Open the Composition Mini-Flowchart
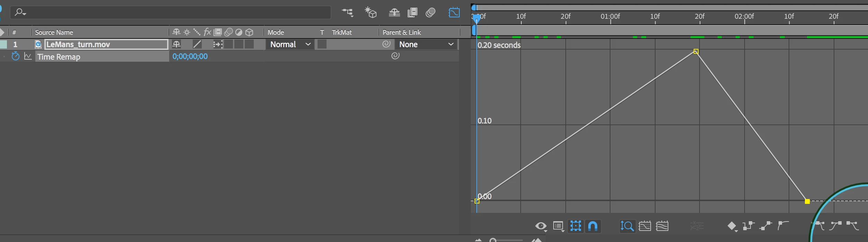The height and width of the screenshot is (242, 868). (x=347, y=12)
